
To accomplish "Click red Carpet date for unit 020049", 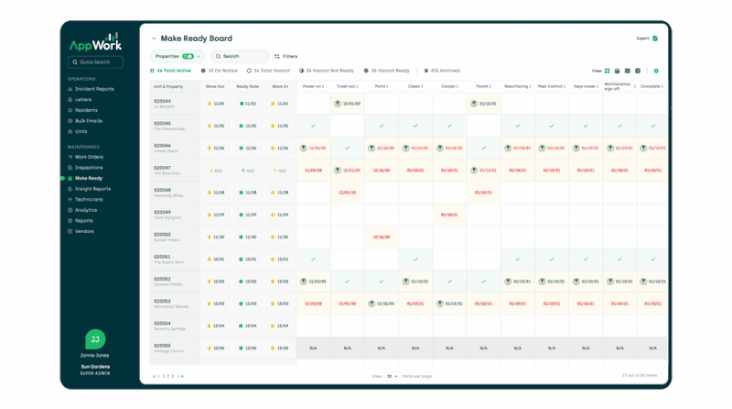I will pos(450,215).
